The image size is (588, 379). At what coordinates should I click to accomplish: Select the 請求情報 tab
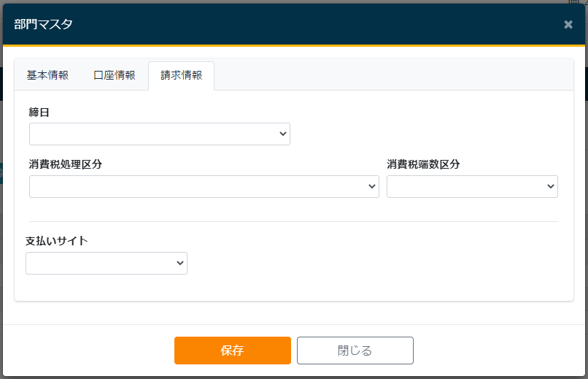pos(181,75)
